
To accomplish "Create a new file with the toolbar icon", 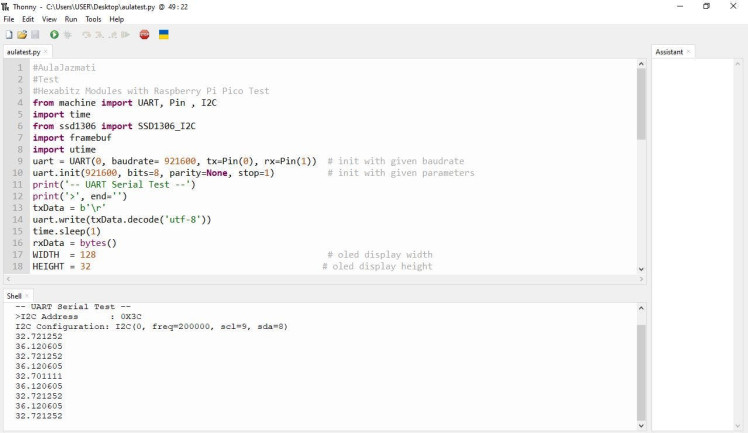I will click(x=9, y=35).
